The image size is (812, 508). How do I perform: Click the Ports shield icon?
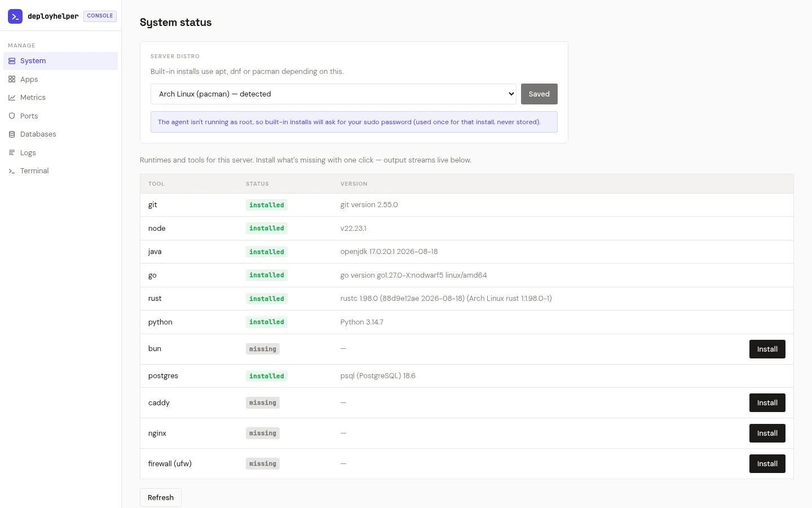point(12,116)
